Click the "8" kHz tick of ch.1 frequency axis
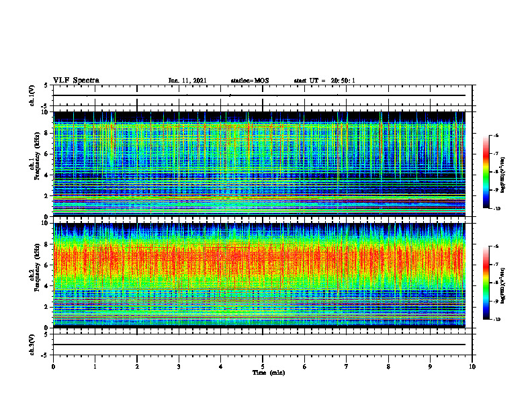Image resolution: width=532 pixels, height=411 pixels. pyautogui.click(x=47, y=133)
